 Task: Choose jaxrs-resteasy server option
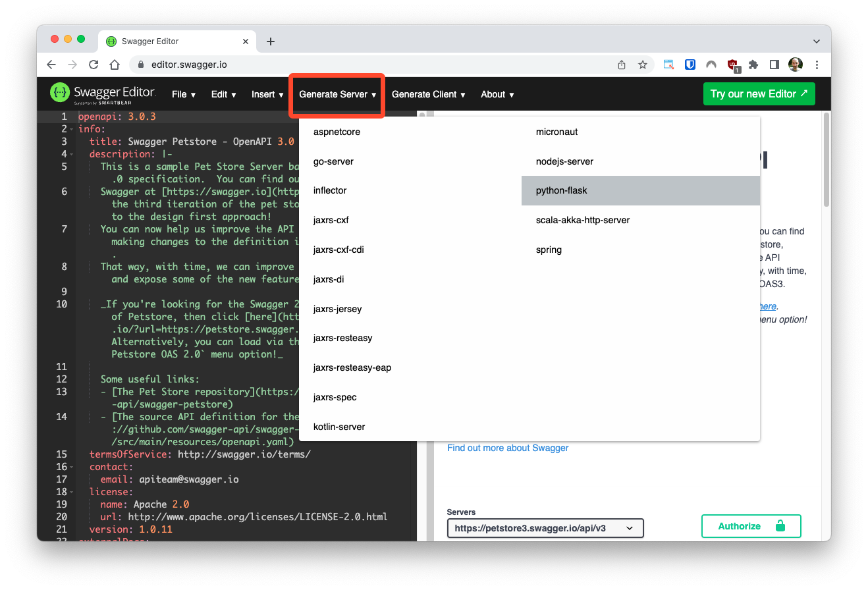410,338
